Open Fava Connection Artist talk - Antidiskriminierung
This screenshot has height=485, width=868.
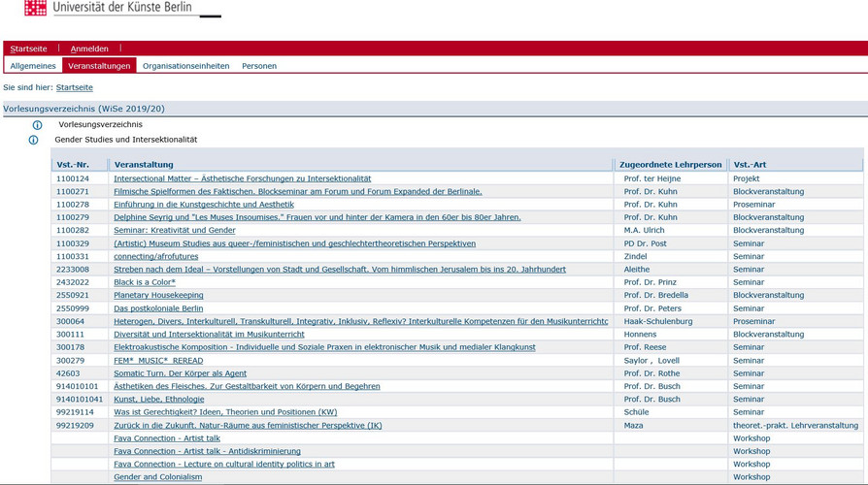(x=207, y=451)
